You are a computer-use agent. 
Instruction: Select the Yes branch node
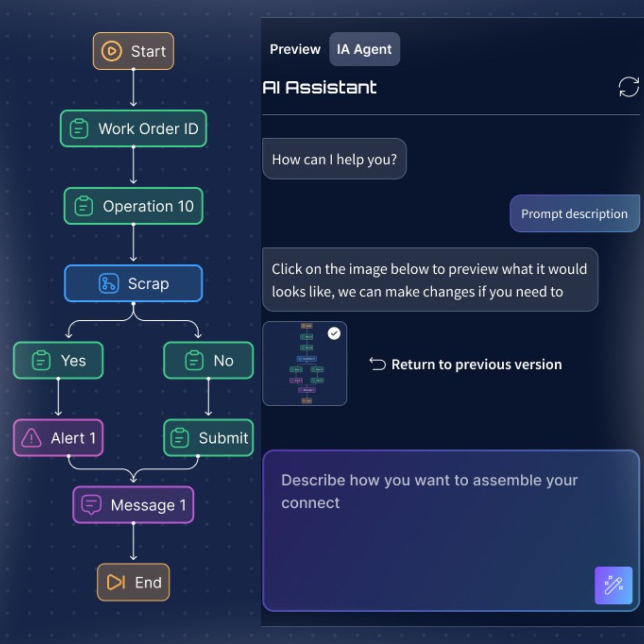[x=58, y=360]
